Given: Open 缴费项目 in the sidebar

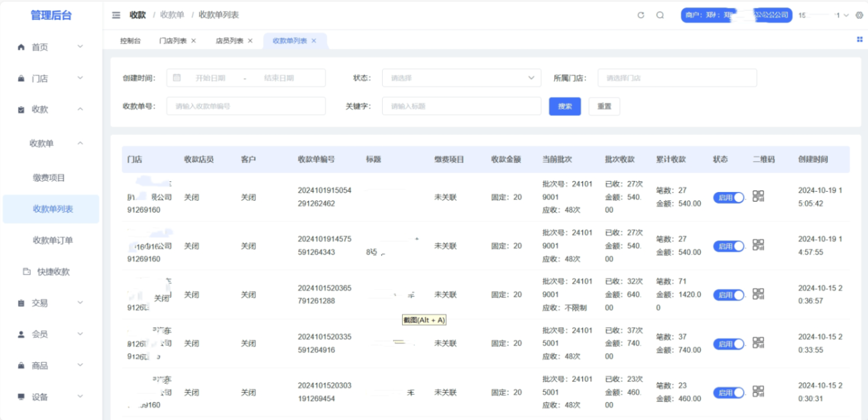Looking at the screenshot, I should [49, 178].
